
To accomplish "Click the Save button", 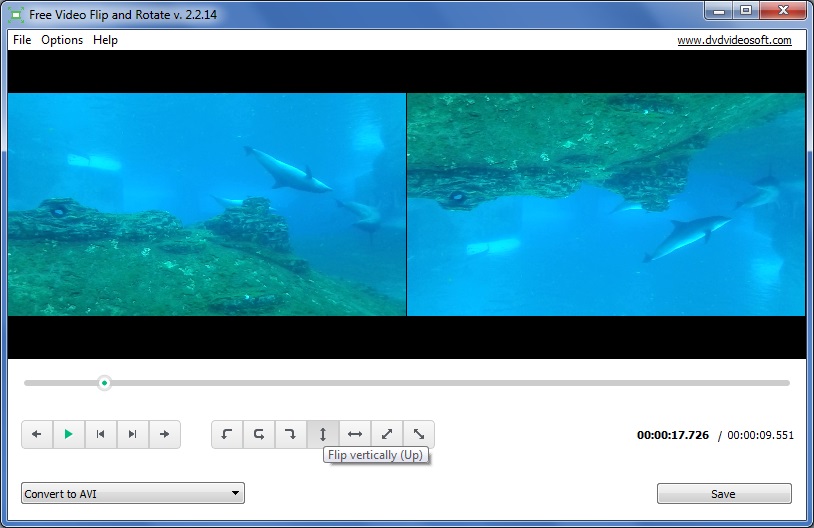I will (724, 494).
